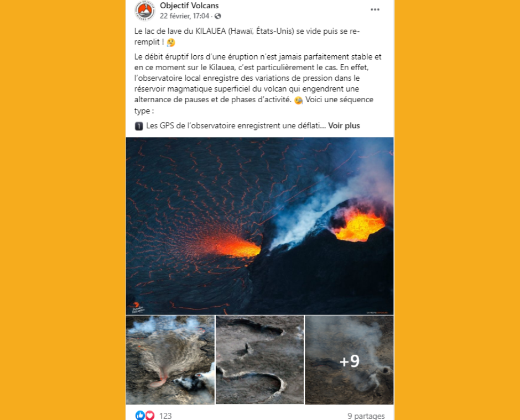Click the emoji after 're-remplit !'

[x=171, y=43]
